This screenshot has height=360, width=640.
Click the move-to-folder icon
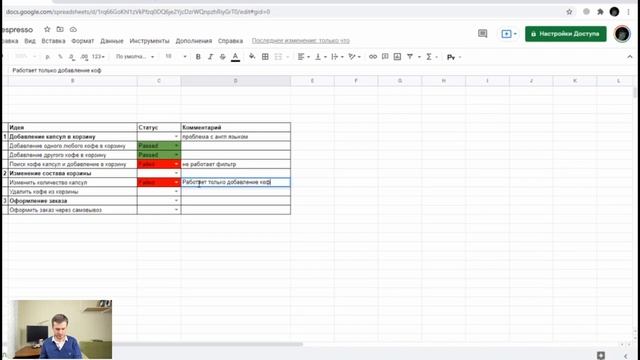pyautogui.click(x=60, y=29)
